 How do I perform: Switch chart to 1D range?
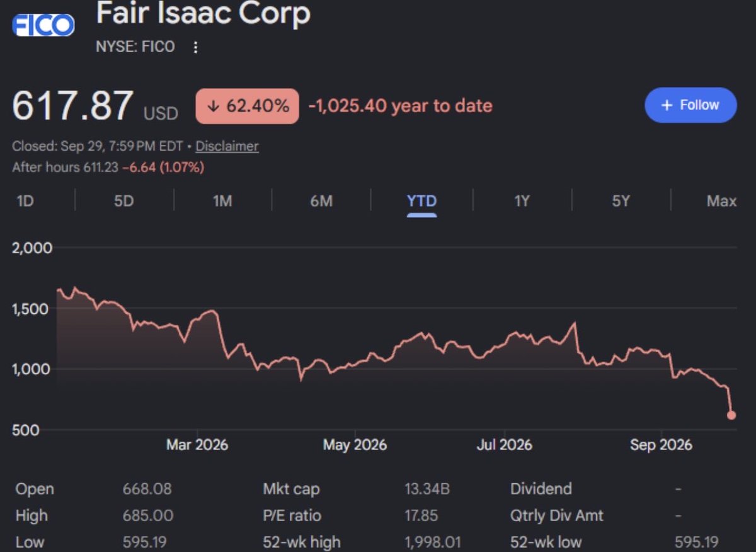click(x=25, y=201)
